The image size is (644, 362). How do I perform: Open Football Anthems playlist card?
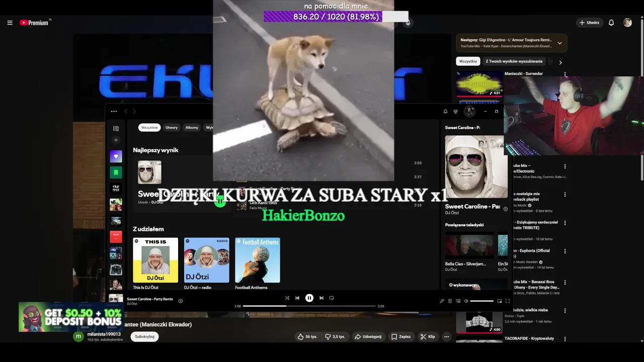pos(258,263)
